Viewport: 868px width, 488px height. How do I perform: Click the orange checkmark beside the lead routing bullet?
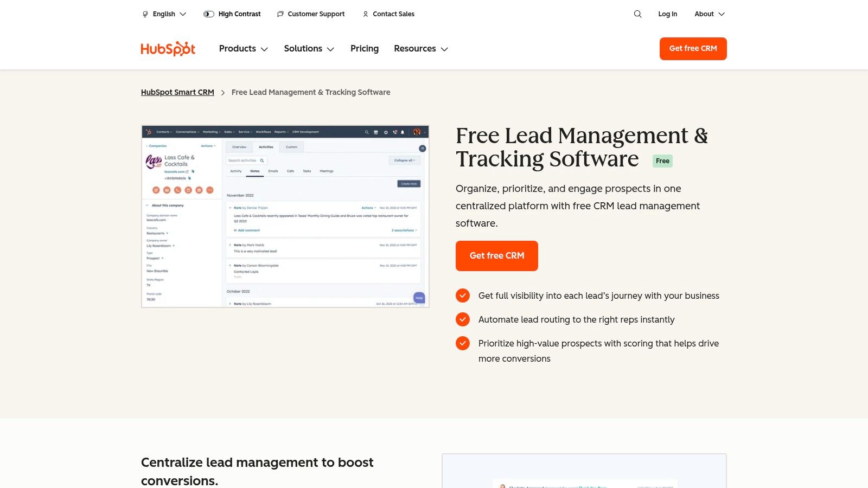click(x=463, y=319)
